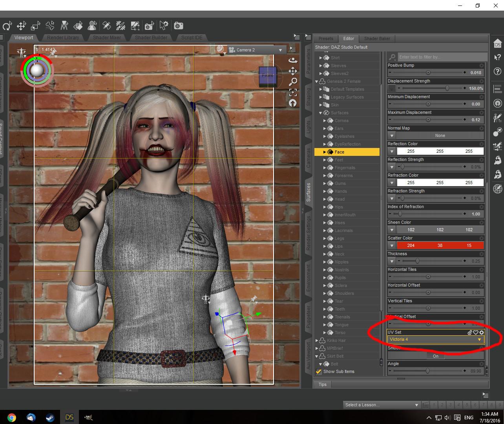
Task: Switch to the Render Library tab
Action: (x=63, y=38)
